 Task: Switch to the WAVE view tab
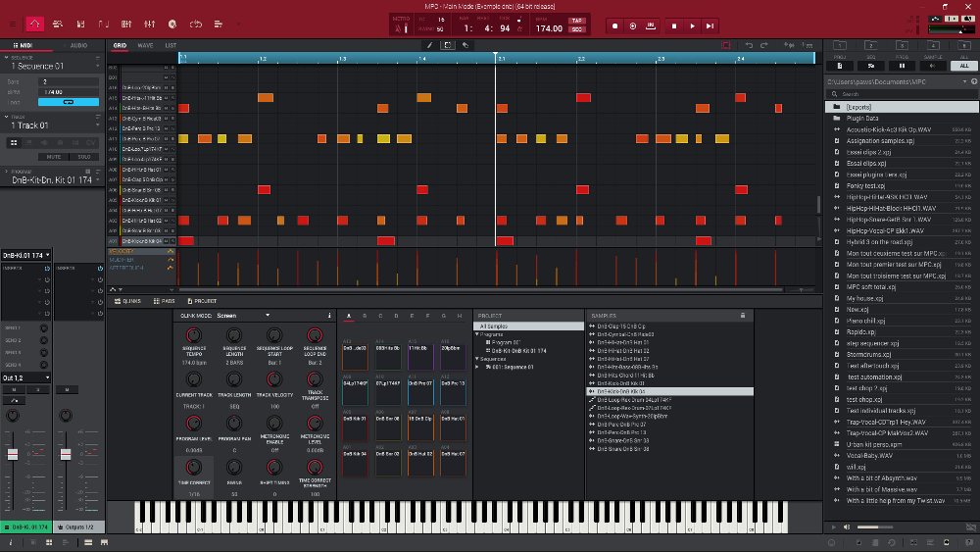(145, 46)
